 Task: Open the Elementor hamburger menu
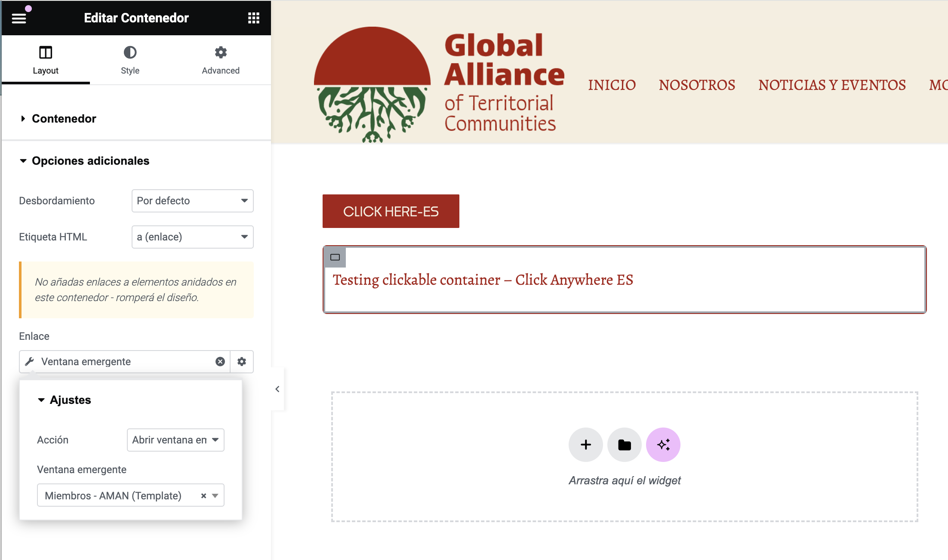point(19,18)
